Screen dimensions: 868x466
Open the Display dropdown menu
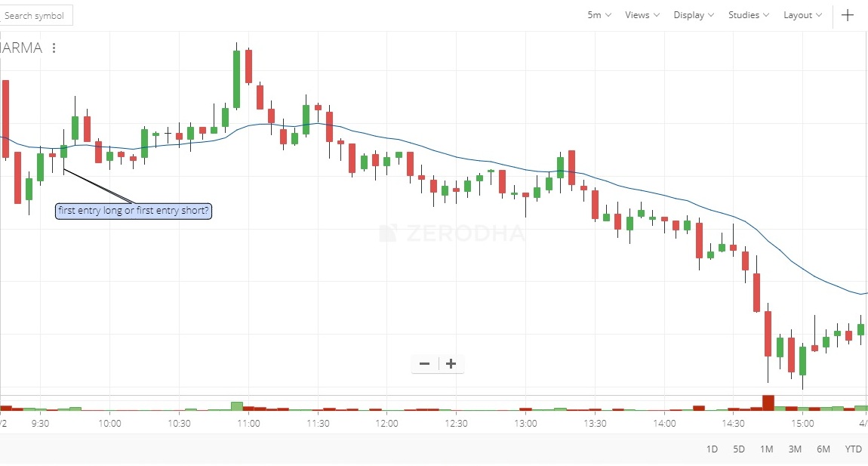(x=694, y=15)
